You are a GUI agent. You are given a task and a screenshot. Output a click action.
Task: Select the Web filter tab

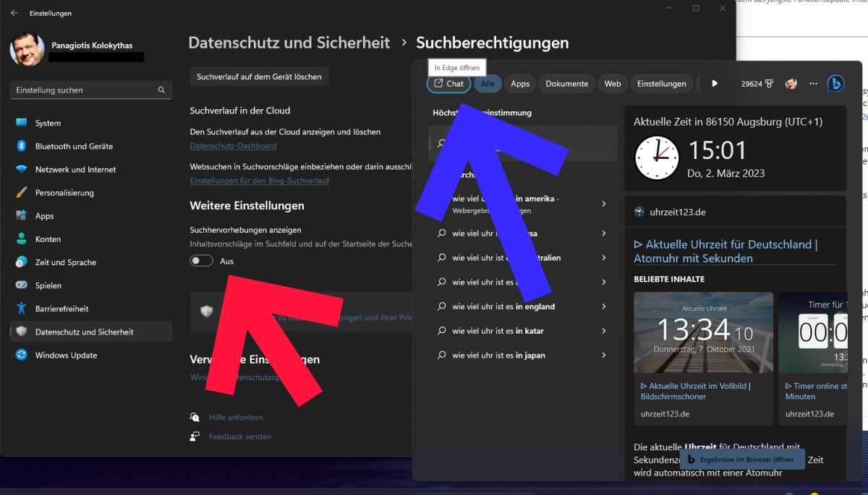pyautogui.click(x=613, y=84)
